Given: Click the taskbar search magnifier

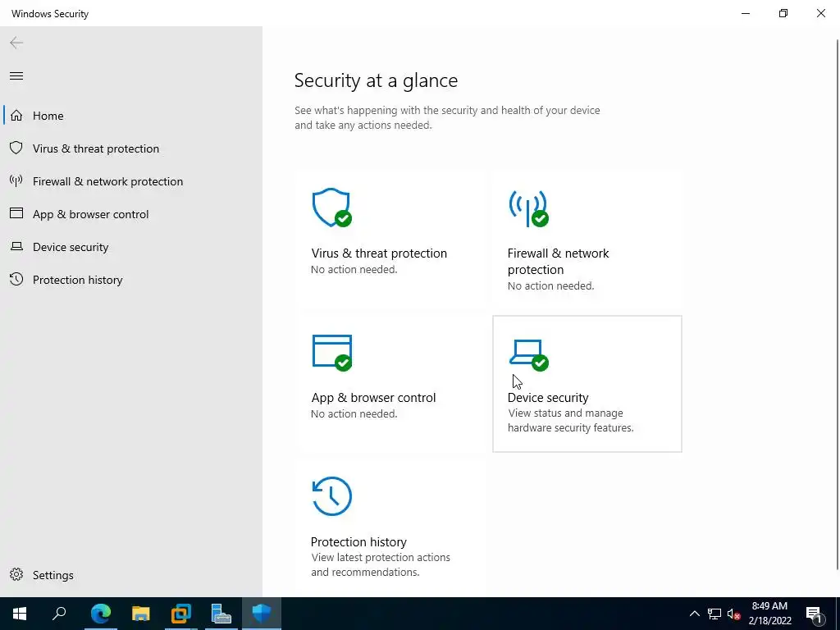Looking at the screenshot, I should pyautogui.click(x=59, y=614).
